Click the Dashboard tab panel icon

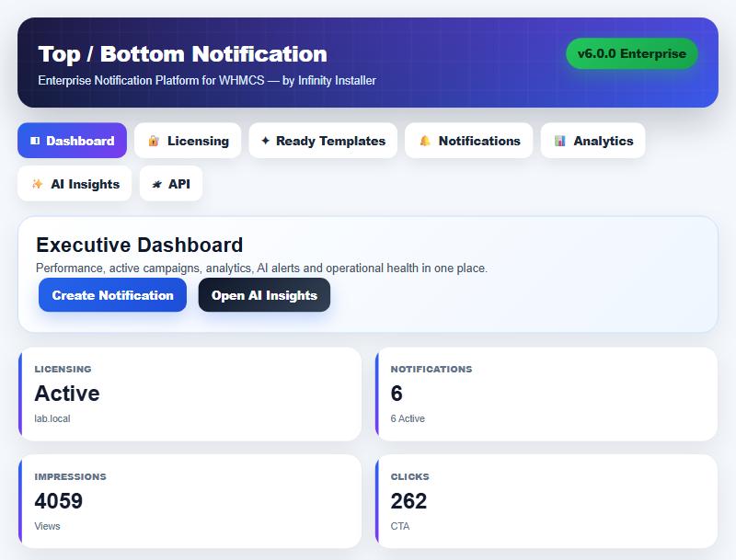[x=35, y=141]
